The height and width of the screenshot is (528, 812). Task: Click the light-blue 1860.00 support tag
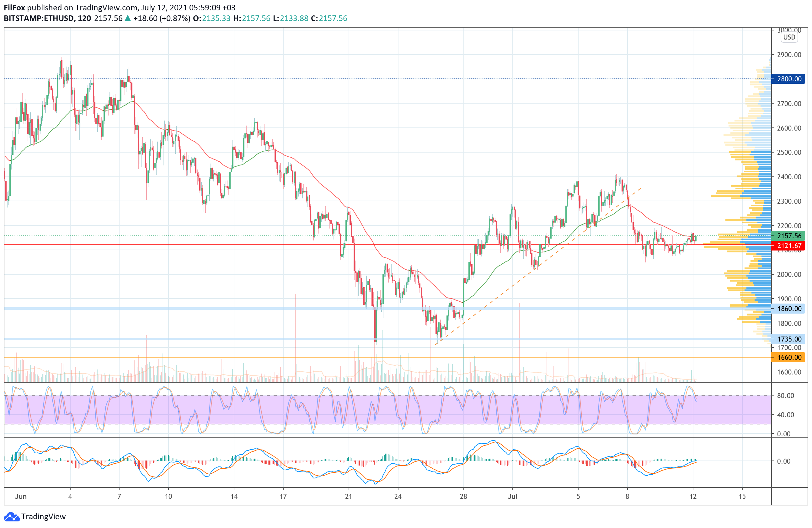(789, 309)
